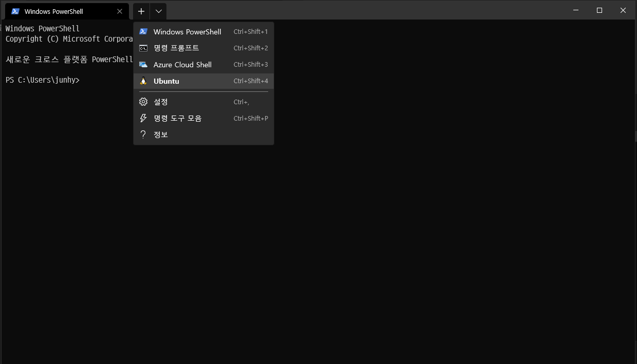The image size is (637, 364).
Task: Open a new tab with plus button
Action: click(x=141, y=11)
